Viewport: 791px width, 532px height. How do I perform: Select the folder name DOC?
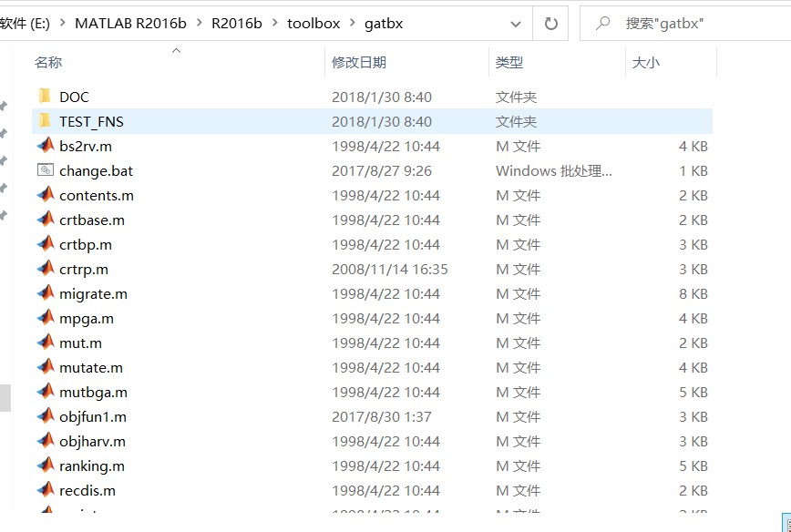click(x=74, y=97)
